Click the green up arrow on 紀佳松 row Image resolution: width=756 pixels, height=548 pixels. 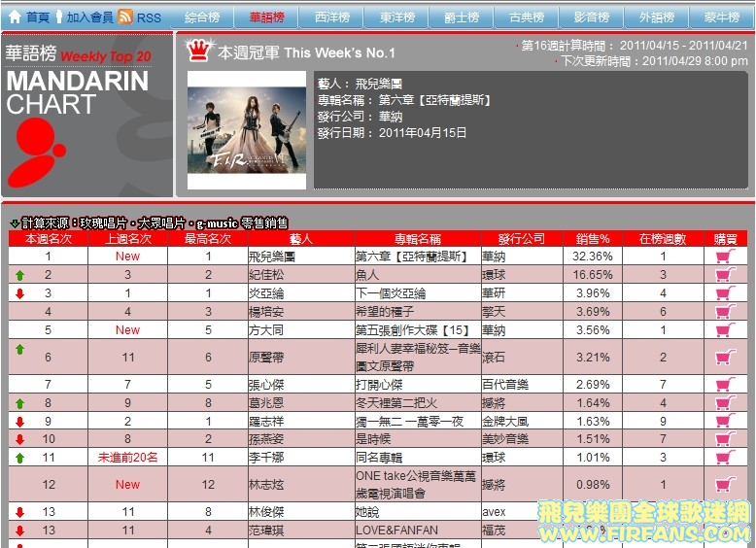[19, 275]
